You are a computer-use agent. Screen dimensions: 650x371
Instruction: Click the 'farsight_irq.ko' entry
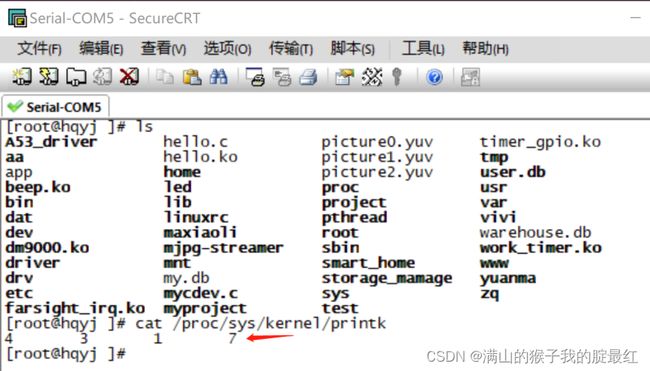(x=75, y=308)
